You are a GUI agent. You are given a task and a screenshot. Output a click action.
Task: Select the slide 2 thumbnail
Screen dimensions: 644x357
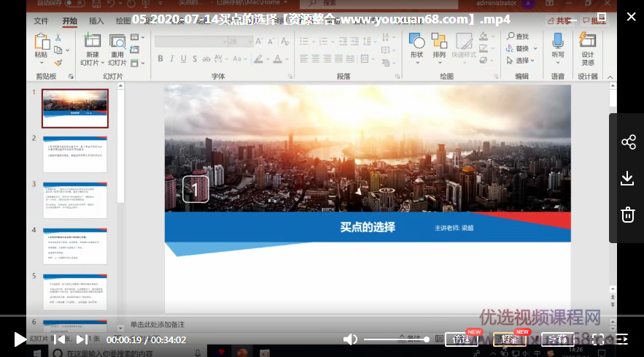(74, 153)
